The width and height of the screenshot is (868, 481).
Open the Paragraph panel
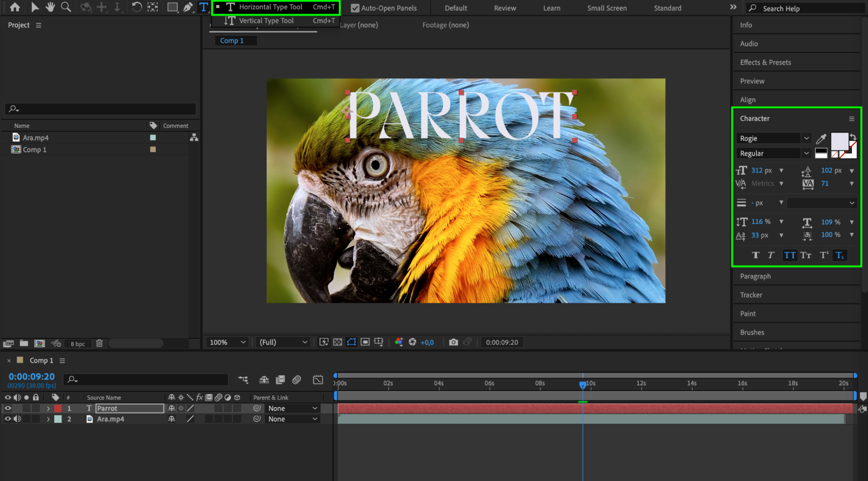tap(755, 276)
